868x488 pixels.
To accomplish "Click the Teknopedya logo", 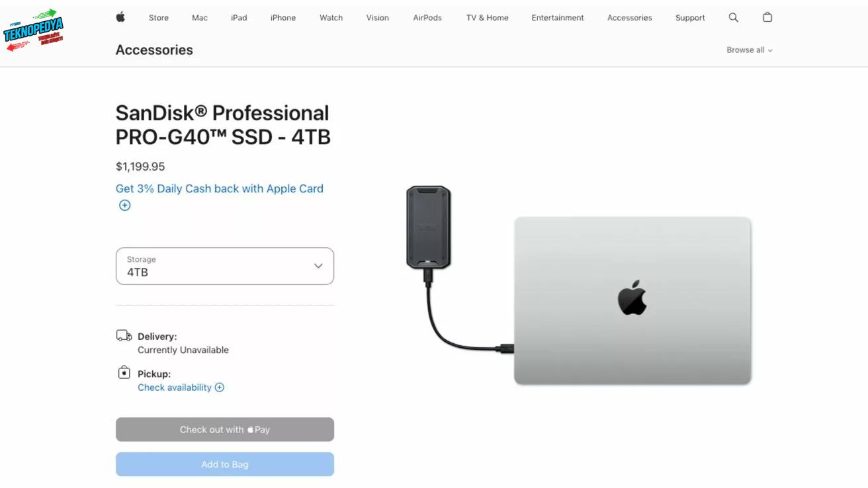I will coord(33,30).
